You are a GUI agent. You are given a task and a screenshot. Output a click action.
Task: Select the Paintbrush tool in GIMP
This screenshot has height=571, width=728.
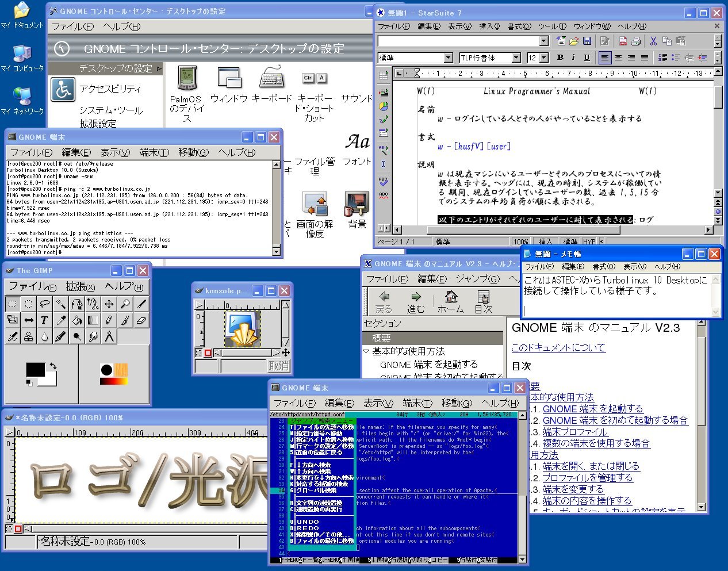tap(125, 320)
